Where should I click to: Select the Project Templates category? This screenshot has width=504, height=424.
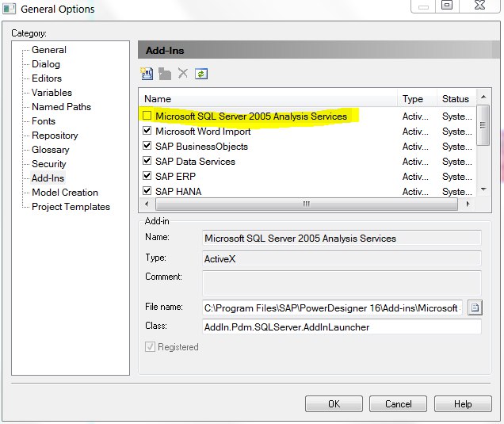point(71,207)
